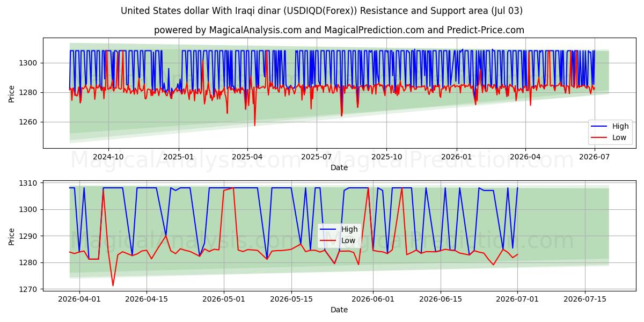Select the 2025-04 tick label on top chart
The width and height of the screenshot is (644, 322).
pos(247,157)
